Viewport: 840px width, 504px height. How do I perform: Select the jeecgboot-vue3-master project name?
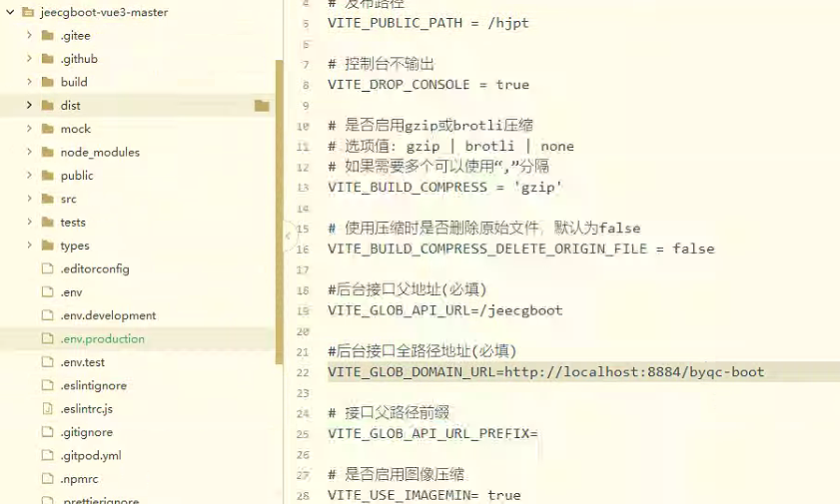[104, 12]
